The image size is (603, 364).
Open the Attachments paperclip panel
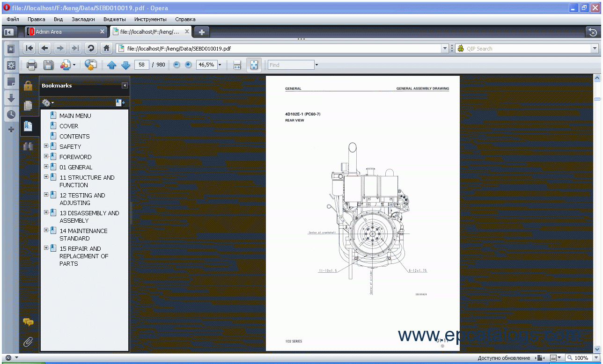tap(28, 342)
